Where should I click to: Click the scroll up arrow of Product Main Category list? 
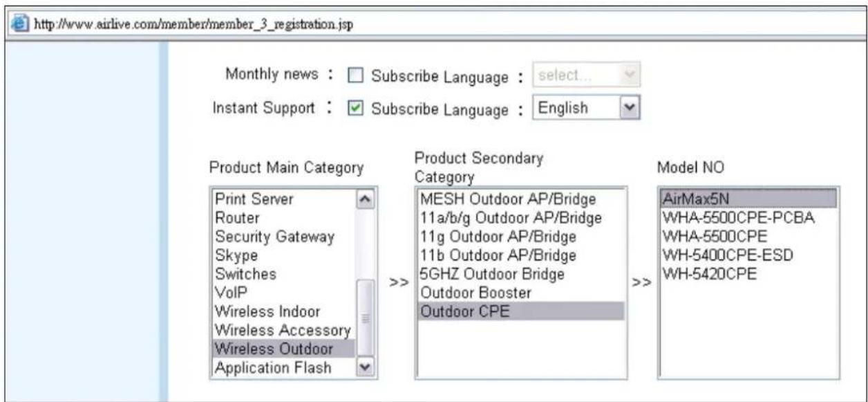click(x=364, y=199)
